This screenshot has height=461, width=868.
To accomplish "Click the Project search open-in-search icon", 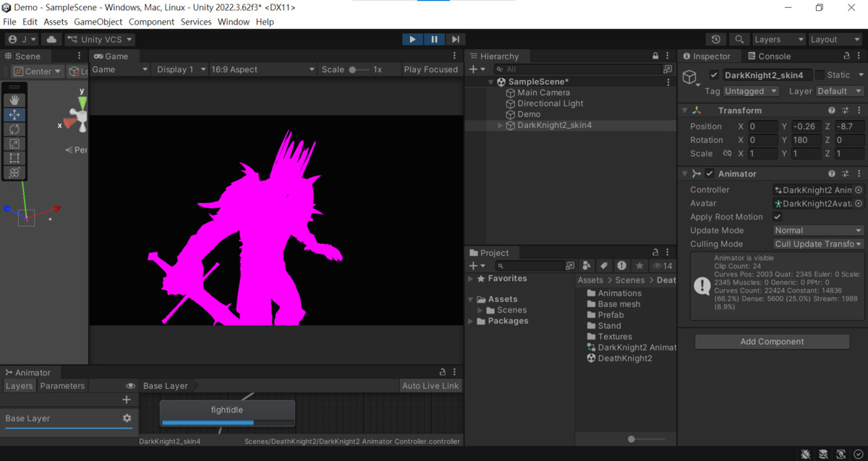I will [x=570, y=266].
